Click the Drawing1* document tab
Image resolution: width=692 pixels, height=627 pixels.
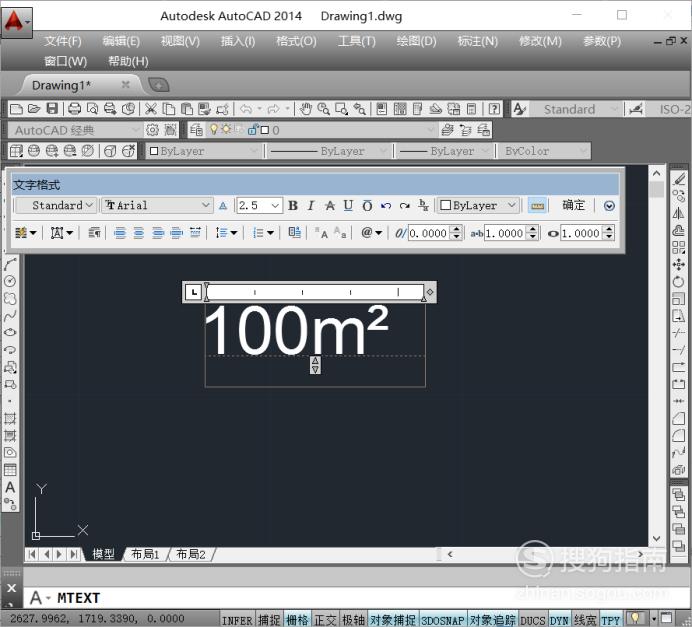coord(61,85)
